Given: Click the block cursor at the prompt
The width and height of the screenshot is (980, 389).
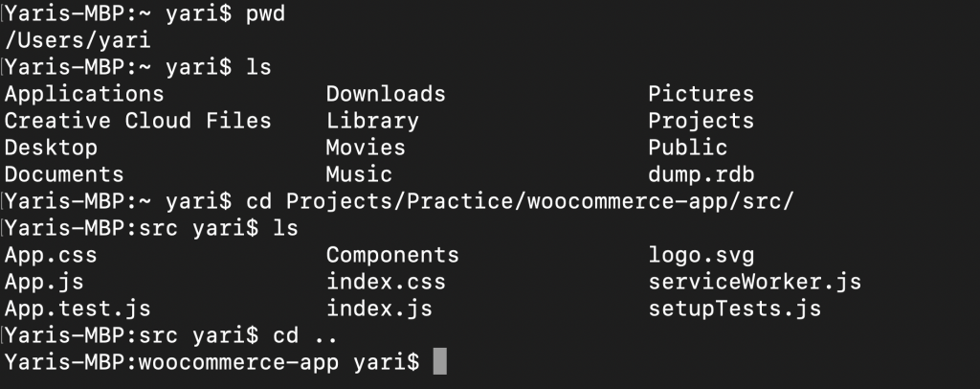Looking at the screenshot, I should [x=440, y=361].
